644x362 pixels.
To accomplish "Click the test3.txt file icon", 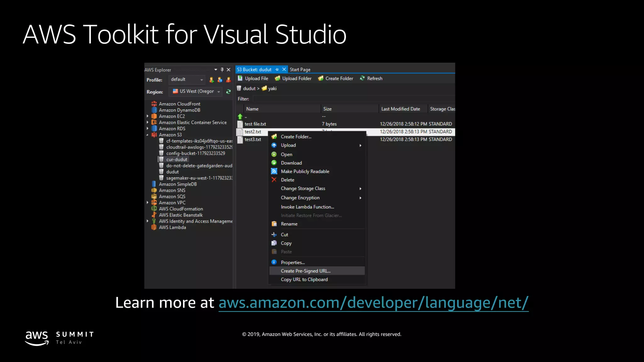I will coord(240,140).
